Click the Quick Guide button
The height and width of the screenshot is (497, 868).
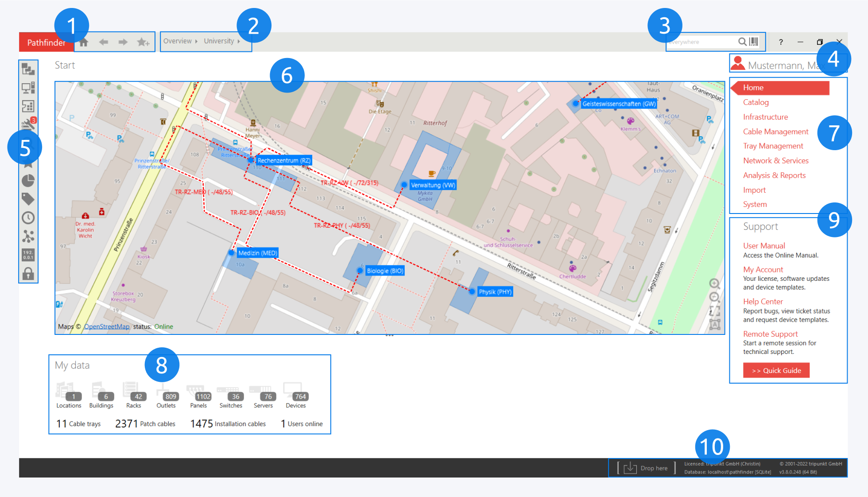776,370
